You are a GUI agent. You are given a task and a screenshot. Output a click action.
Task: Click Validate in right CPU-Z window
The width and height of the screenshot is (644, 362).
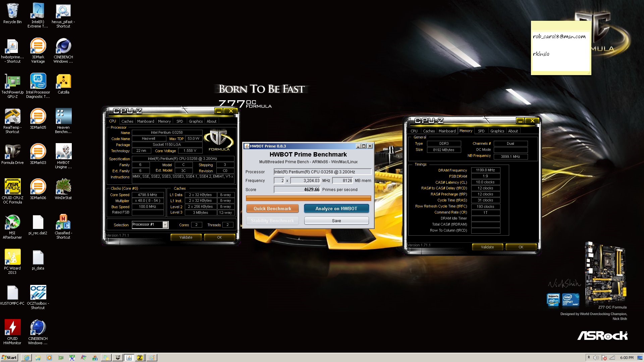487,247
